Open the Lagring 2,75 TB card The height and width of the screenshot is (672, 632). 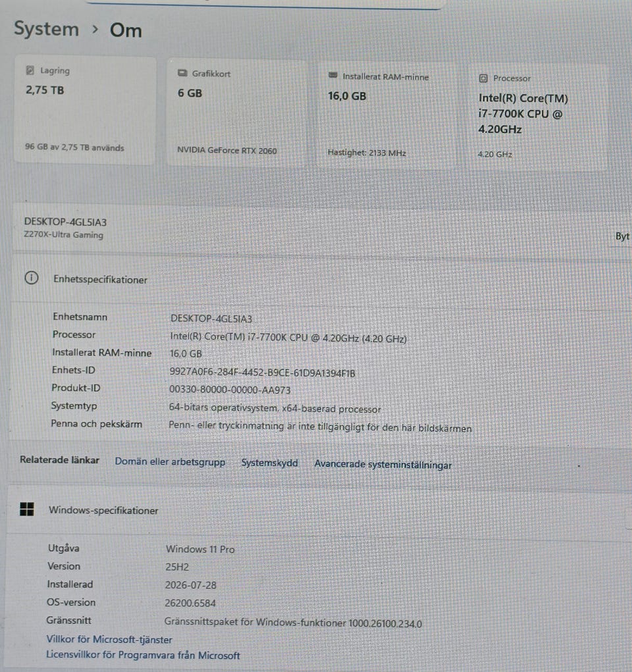(85, 110)
